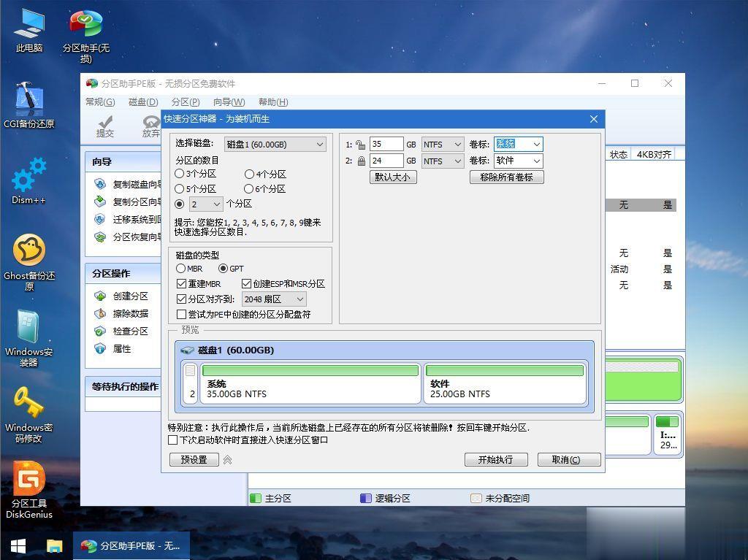Open the 选择磁盘 dropdown
The height and width of the screenshot is (560, 748).
pos(275,144)
